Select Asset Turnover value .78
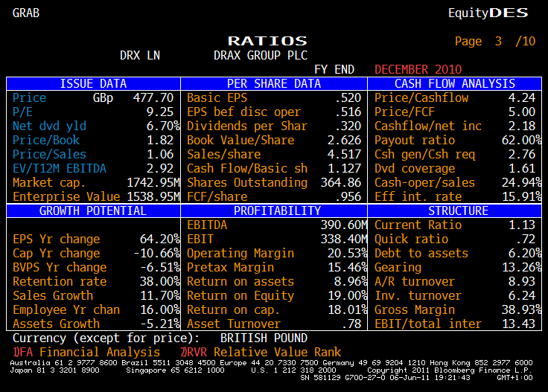 tap(351, 324)
